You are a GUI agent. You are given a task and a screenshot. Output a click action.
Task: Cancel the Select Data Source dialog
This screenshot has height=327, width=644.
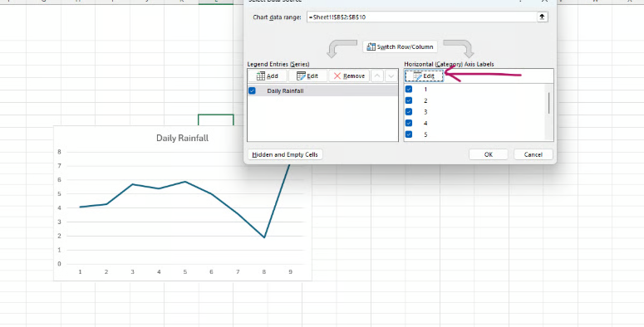(533, 154)
